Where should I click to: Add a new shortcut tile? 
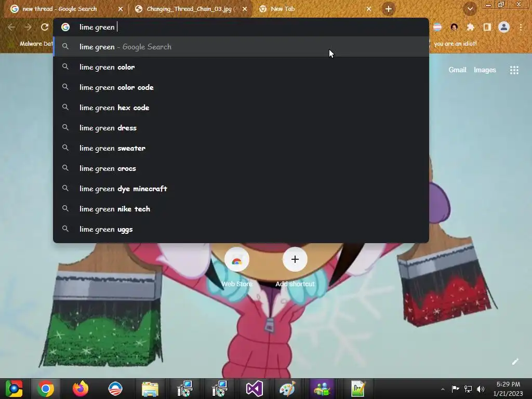click(x=295, y=268)
